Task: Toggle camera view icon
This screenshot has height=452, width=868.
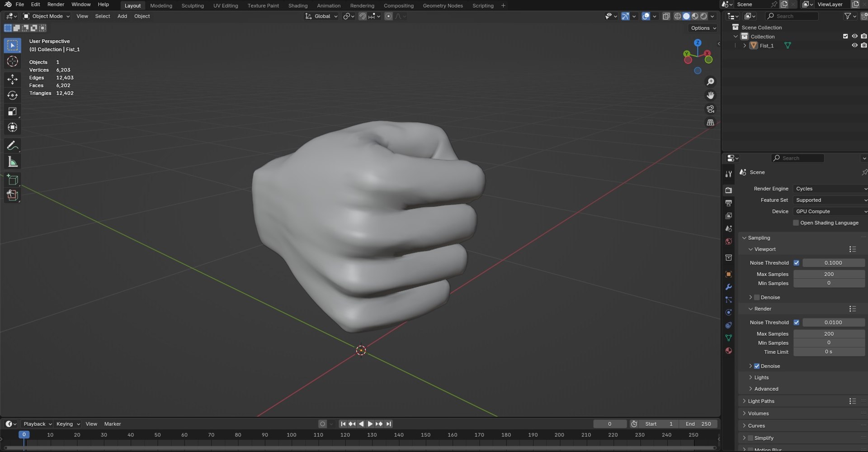Action: [711, 109]
